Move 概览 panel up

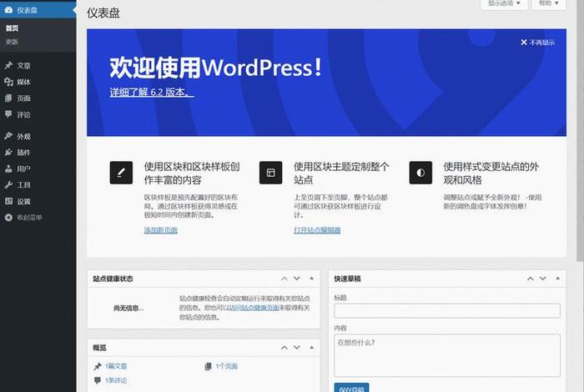click(x=284, y=348)
